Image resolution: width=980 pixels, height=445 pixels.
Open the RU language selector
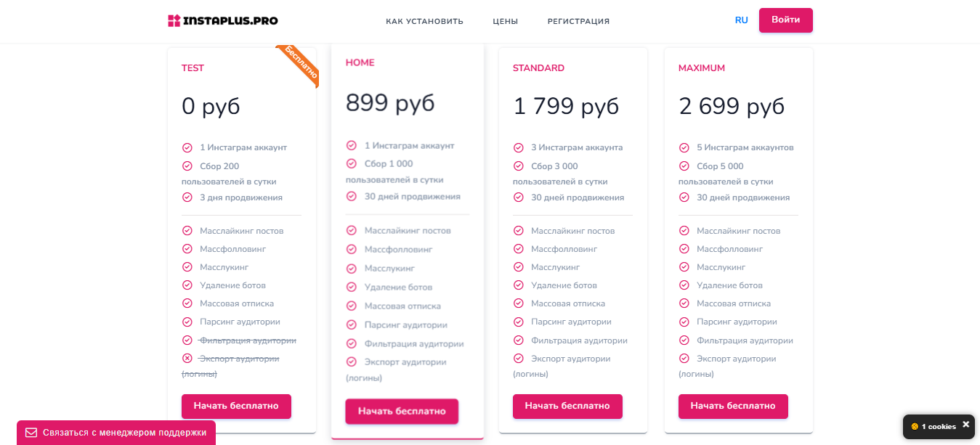click(x=741, y=20)
